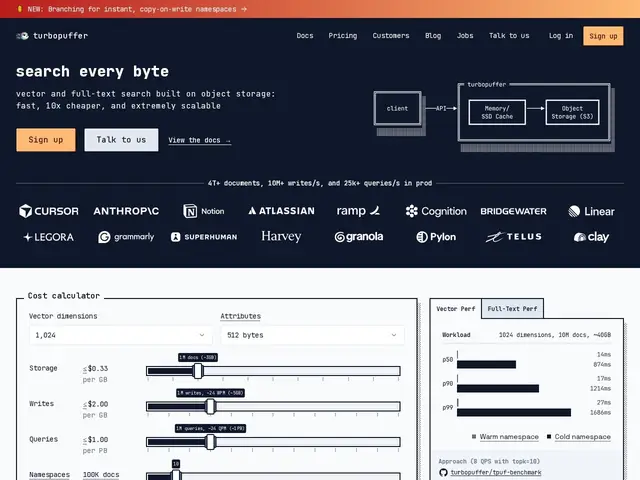Click the p50 latency bar
Viewport: 640px width, 480px height.
(487, 364)
